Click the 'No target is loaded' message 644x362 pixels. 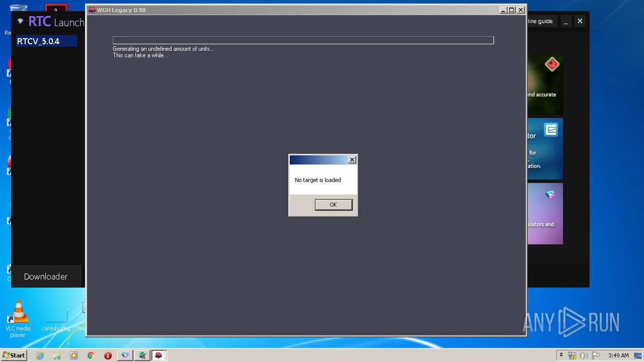coord(318,180)
